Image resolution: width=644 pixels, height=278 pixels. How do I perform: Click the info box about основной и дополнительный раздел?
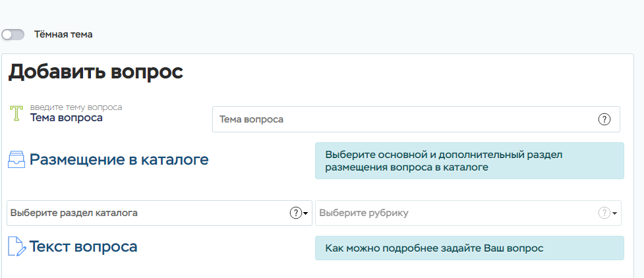click(469, 161)
